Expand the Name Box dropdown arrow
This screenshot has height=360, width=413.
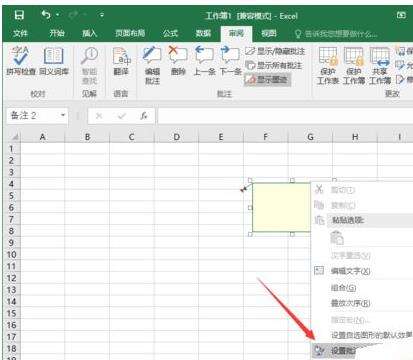pos(63,115)
